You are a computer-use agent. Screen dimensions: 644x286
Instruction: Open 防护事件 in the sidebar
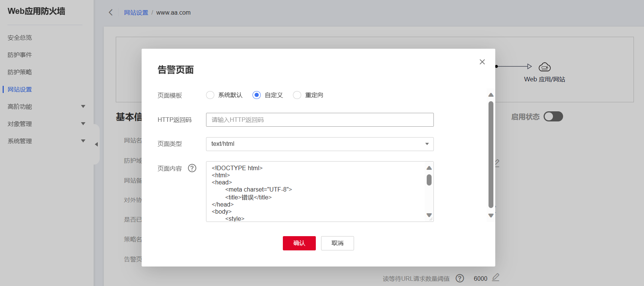click(x=20, y=55)
